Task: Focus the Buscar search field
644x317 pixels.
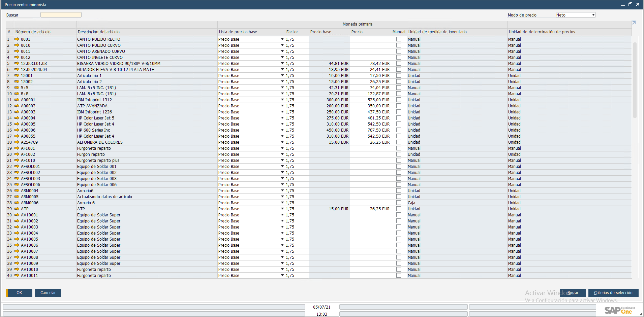Action: coord(61,15)
